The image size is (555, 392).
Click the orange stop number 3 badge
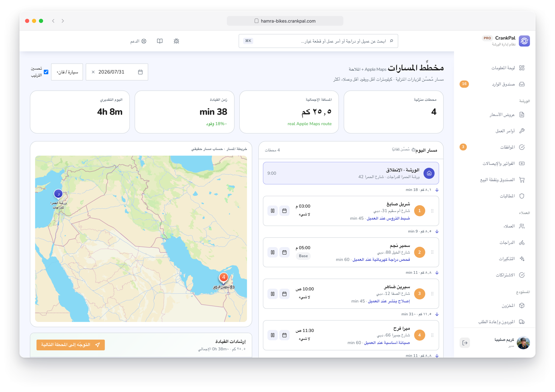coord(419,294)
